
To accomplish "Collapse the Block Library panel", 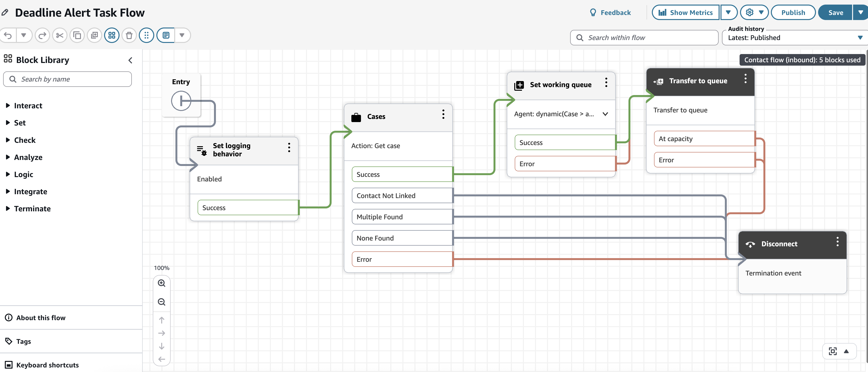I will pyautogui.click(x=130, y=60).
